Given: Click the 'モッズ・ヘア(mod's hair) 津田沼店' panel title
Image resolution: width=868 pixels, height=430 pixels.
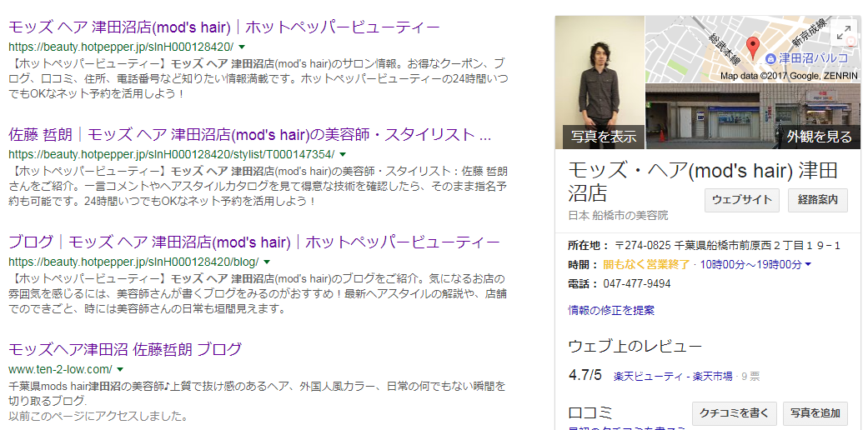Looking at the screenshot, I should click(703, 182).
